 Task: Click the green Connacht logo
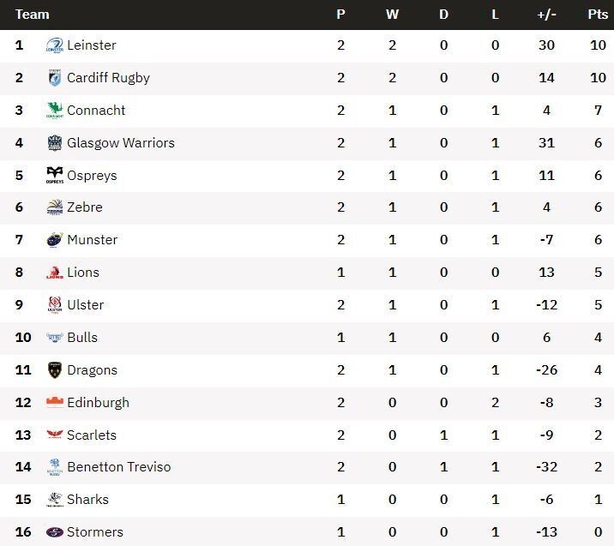(x=54, y=110)
